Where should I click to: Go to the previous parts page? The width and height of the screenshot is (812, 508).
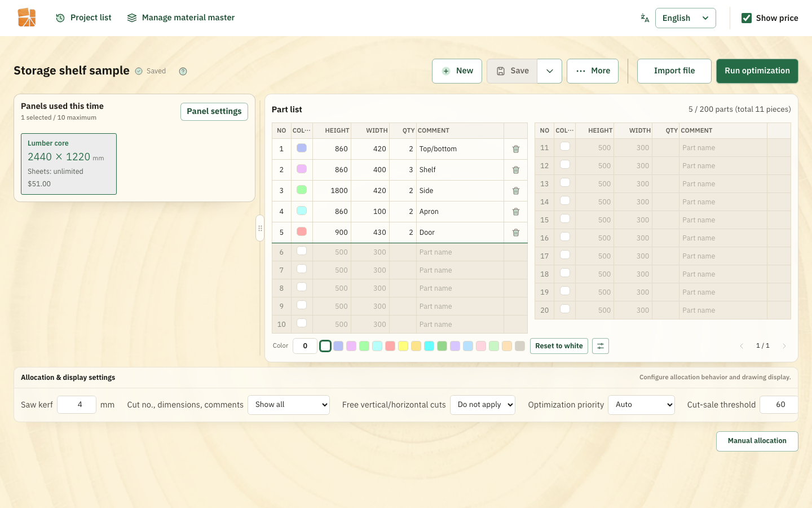[742, 346]
